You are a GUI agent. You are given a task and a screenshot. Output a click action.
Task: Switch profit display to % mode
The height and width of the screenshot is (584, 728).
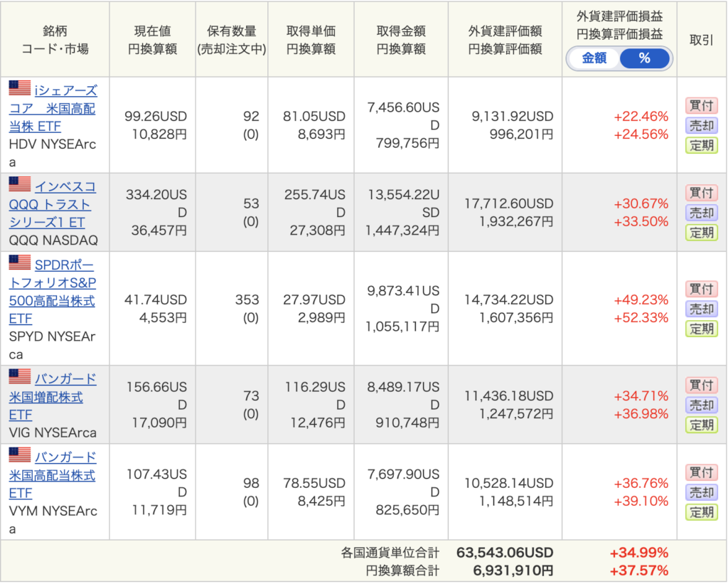click(x=644, y=58)
